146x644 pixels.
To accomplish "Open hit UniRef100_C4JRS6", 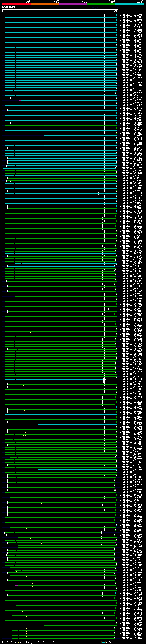I will point(131,593).
